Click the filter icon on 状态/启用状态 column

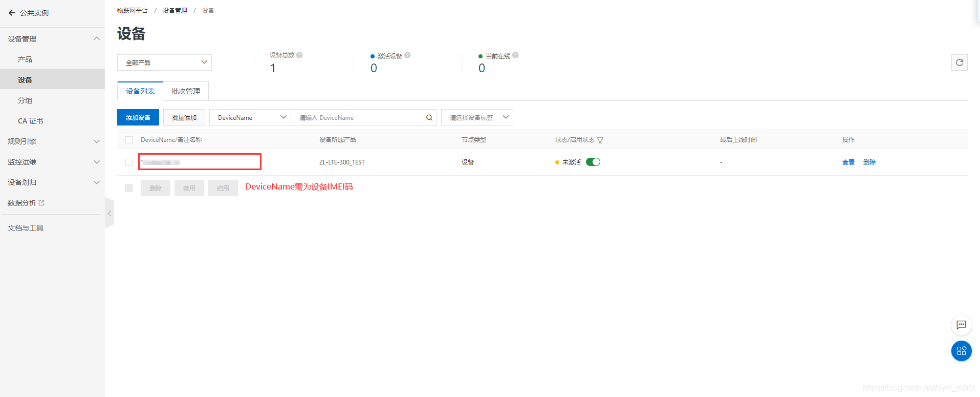click(600, 140)
